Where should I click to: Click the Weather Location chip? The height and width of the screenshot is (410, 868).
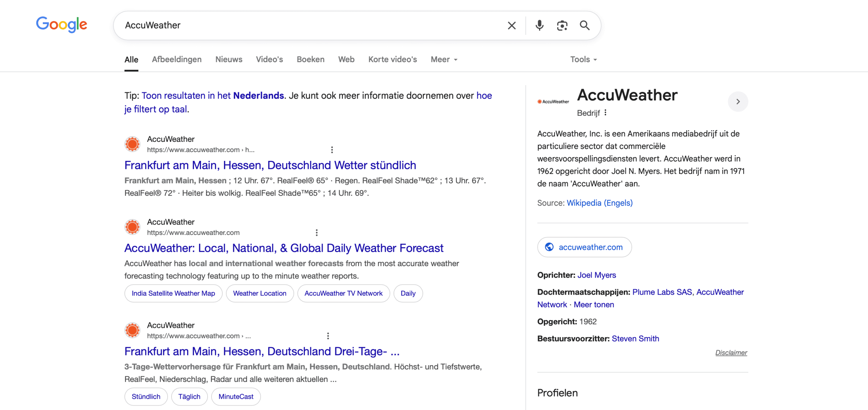point(260,293)
